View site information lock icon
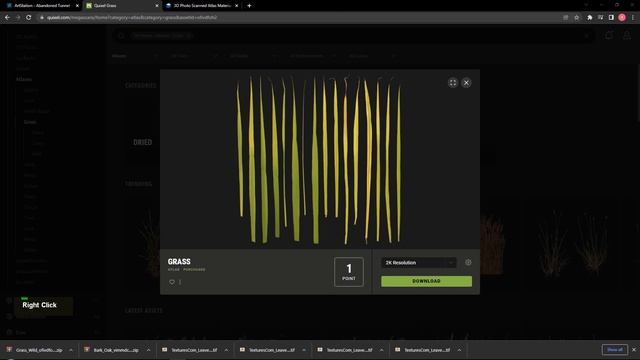Viewport: 640px width, 360px height. [42, 18]
